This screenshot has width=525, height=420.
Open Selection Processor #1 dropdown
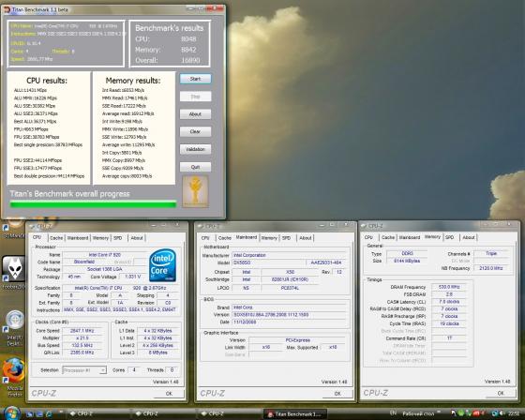coord(84,370)
